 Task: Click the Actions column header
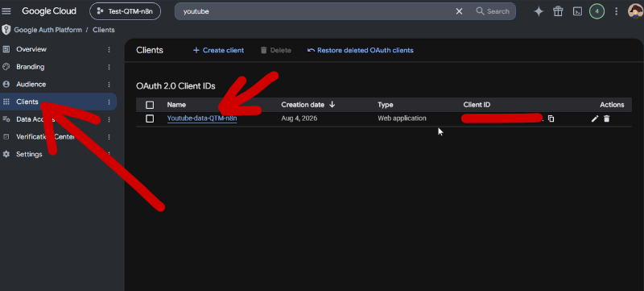[612, 105]
